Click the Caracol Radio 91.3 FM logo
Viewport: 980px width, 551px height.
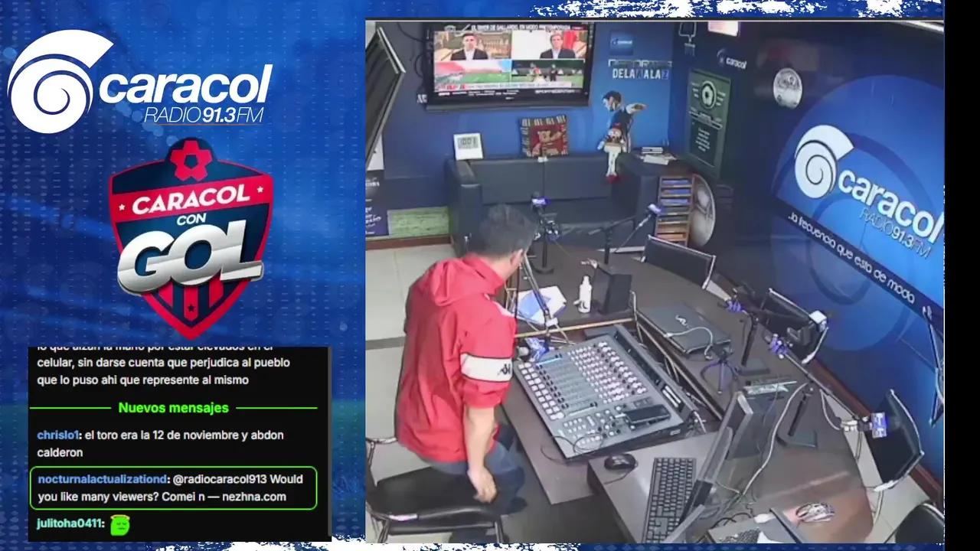pos(140,82)
